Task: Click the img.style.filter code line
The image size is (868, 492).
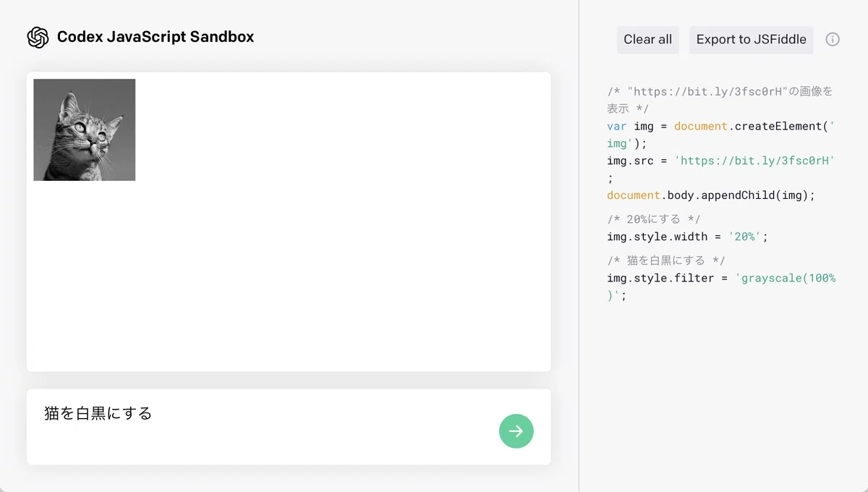Action: [721, 287]
